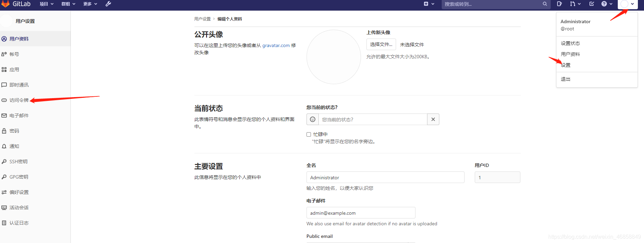Viewport: 644px width, 243px height.
Task: Click 编辑个人资料 breadcrumb text
Action: tap(230, 19)
